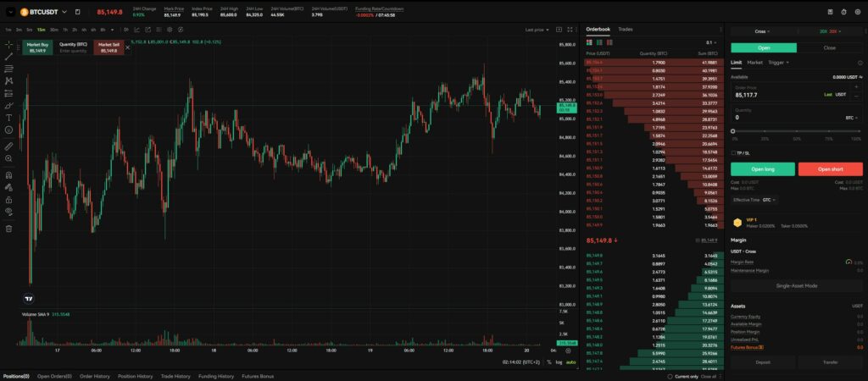Viewport: 868px width, 381px height.
Task: Select the Close position tab
Action: 829,48
